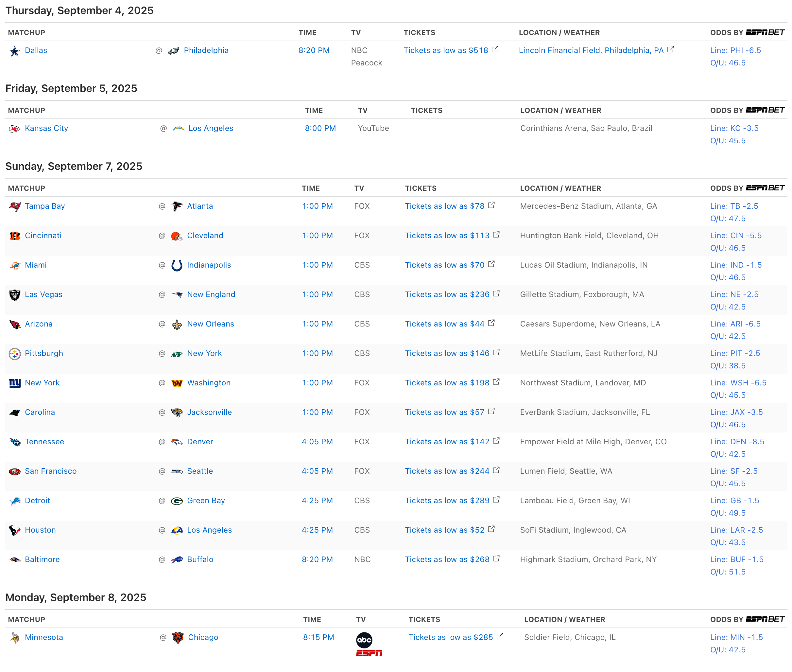Image resolution: width=792 pixels, height=672 pixels.
Task: Click the external link icon after Tickets $518
Action: click(495, 49)
